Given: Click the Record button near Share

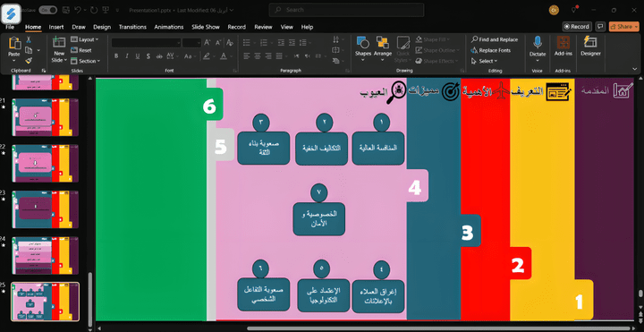Looking at the screenshot, I should click(577, 26).
